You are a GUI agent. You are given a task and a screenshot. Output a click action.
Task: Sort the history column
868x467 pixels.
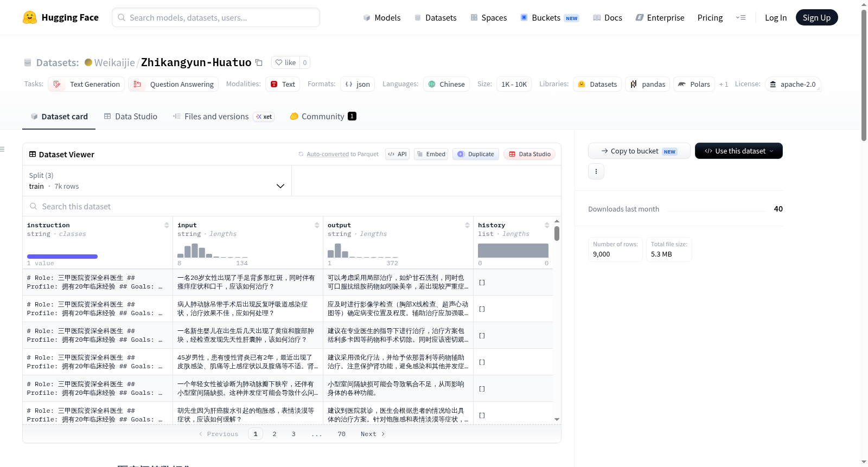[x=547, y=225]
